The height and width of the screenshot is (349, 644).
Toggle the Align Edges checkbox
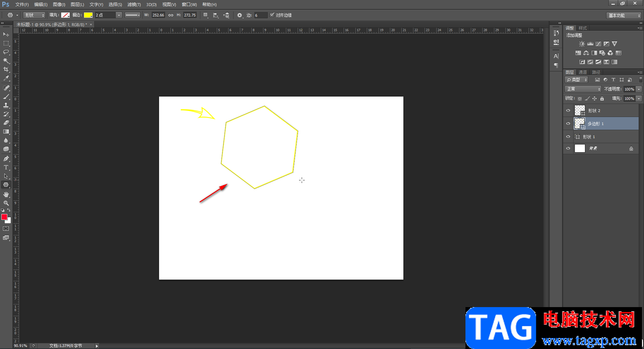click(272, 15)
